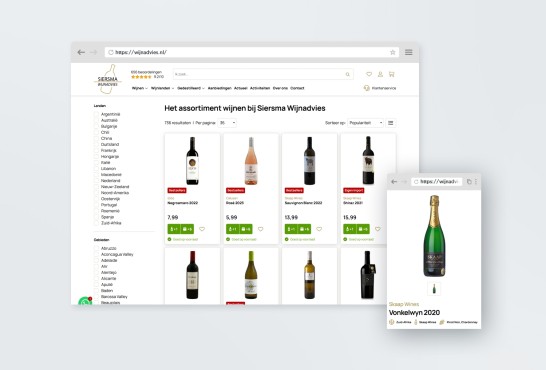The height and width of the screenshot is (370, 546).
Task: Click Vonkelwyn 2020 title in small window
Action: [414, 313]
